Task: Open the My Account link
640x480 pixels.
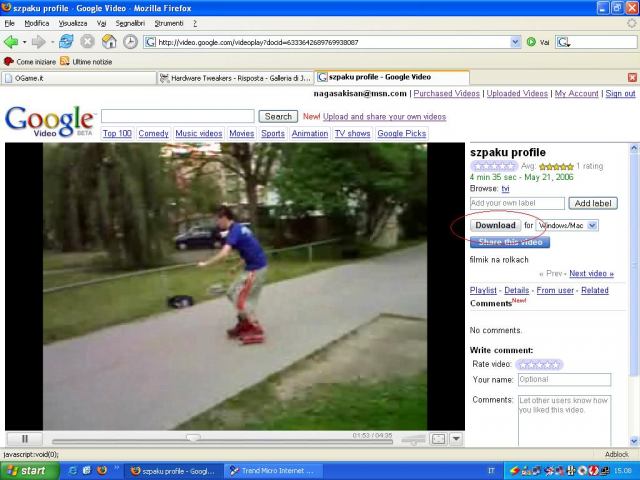Action: [576, 93]
